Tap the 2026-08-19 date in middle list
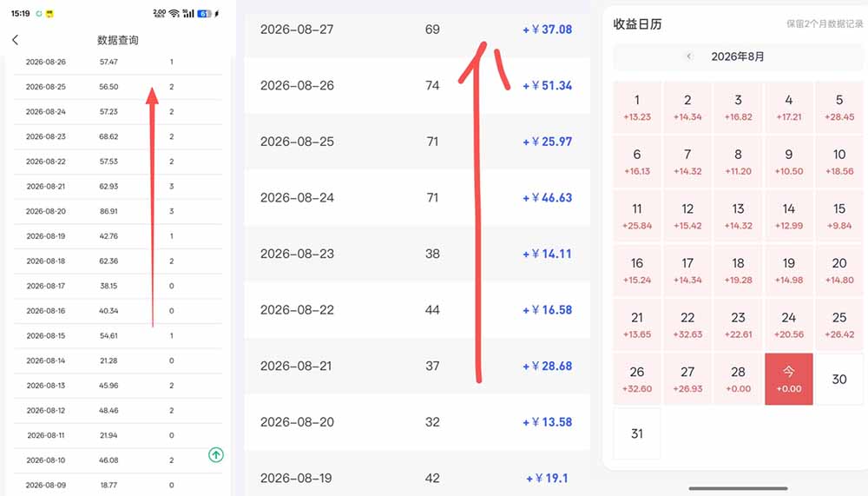The image size is (868, 496). [296, 478]
